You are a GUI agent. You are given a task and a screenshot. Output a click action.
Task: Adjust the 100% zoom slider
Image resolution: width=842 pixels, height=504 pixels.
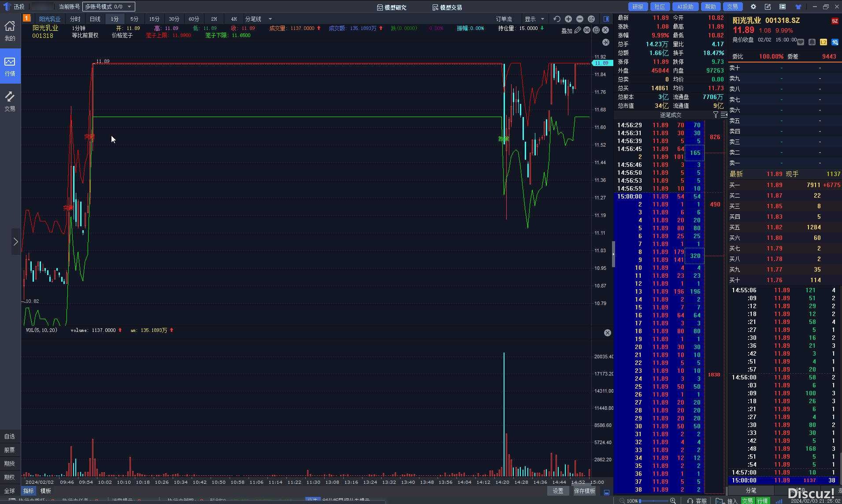click(x=654, y=500)
